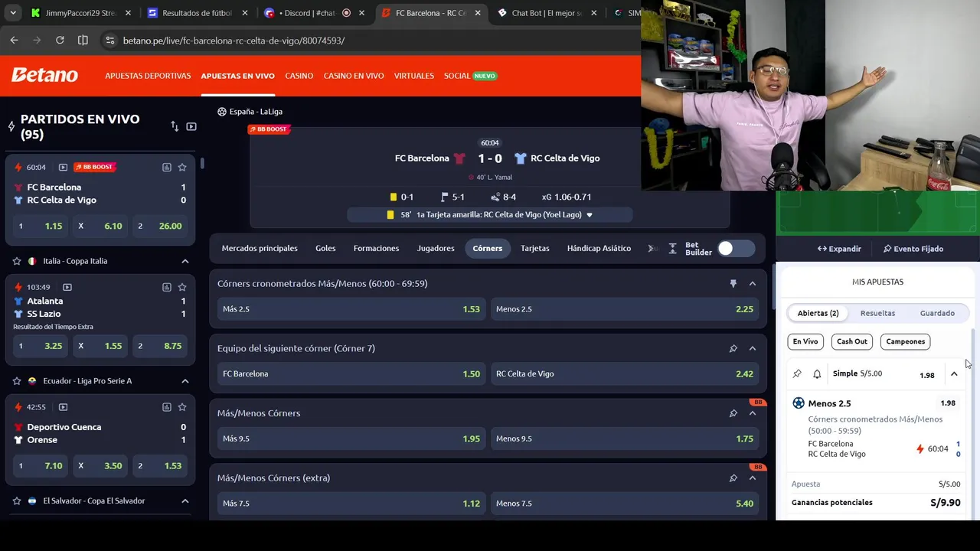Collapse the El Salvador - Copa El Salvador section
This screenshot has height=551, width=980.
point(185,501)
